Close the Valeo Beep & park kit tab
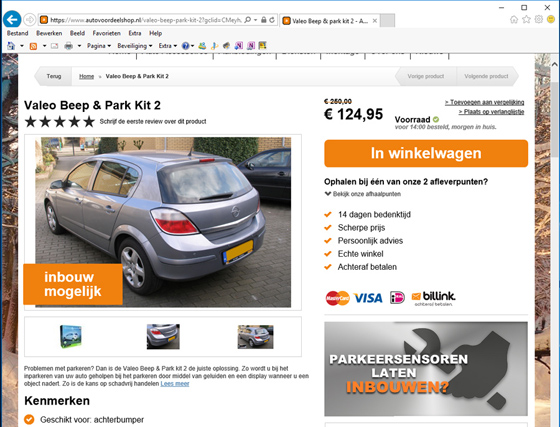The height and width of the screenshot is (427, 560). pyautogui.click(x=375, y=21)
